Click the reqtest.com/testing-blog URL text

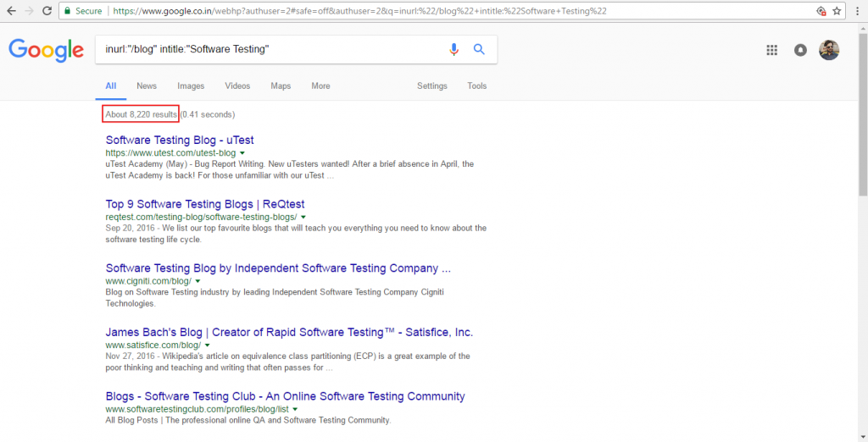click(x=202, y=218)
